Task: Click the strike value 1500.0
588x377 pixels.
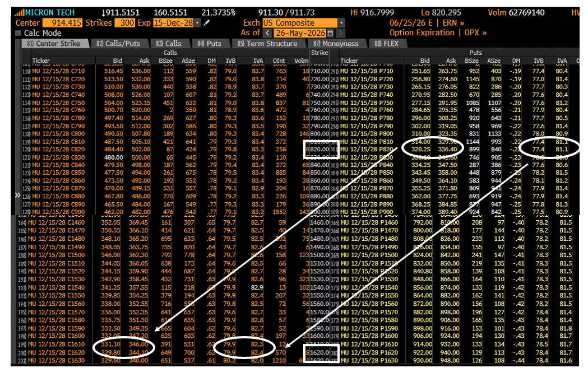Action: 320,255
